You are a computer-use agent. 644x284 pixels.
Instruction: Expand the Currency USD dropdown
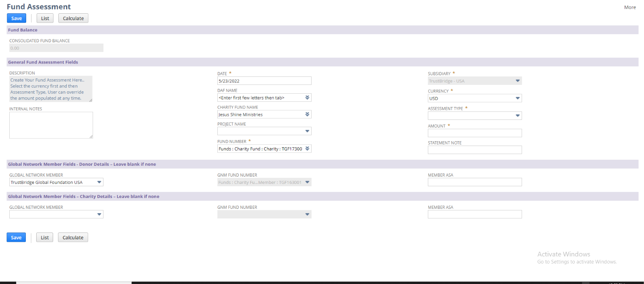(518, 98)
